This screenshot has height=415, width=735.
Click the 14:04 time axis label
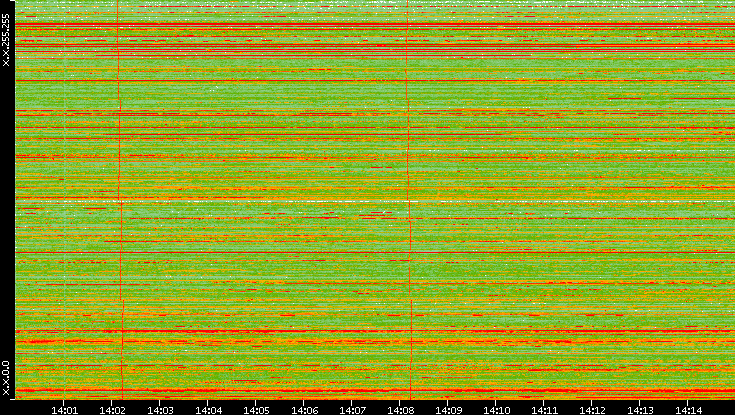tap(208, 410)
